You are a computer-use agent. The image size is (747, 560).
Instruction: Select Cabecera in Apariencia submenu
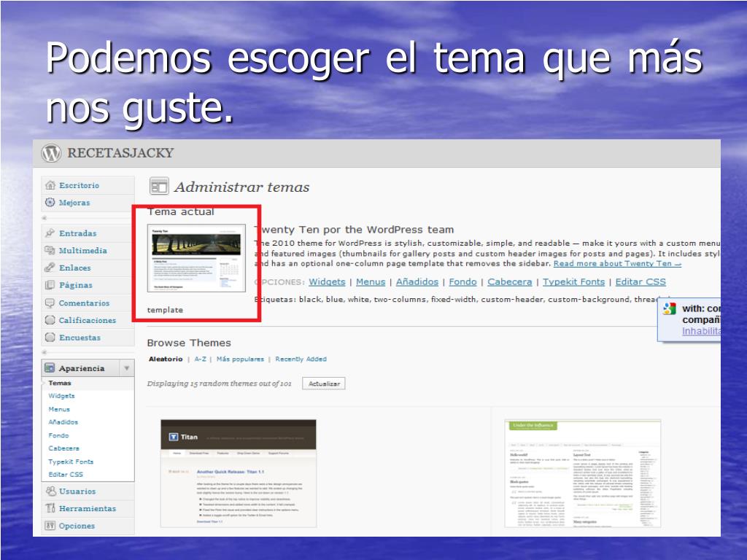coord(64,448)
